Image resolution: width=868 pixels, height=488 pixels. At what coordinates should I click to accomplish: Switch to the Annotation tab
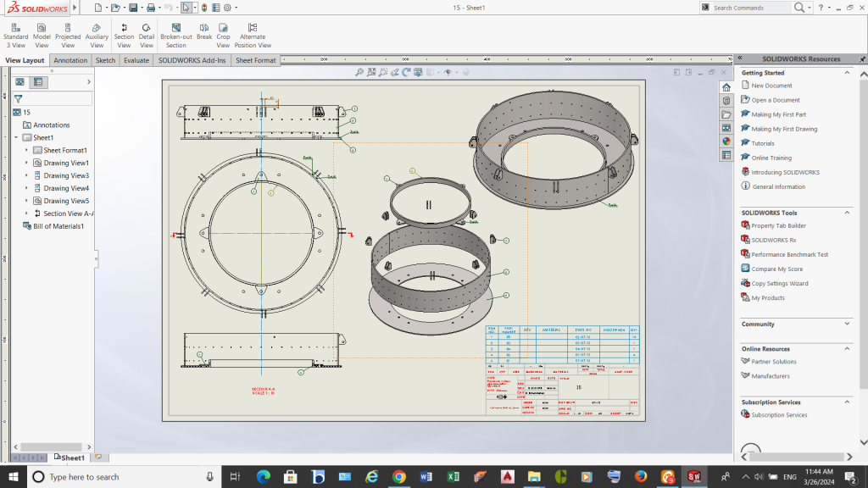point(70,60)
